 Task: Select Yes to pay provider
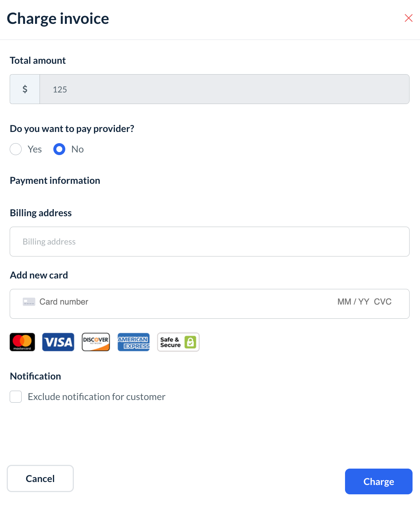point(16,149)
